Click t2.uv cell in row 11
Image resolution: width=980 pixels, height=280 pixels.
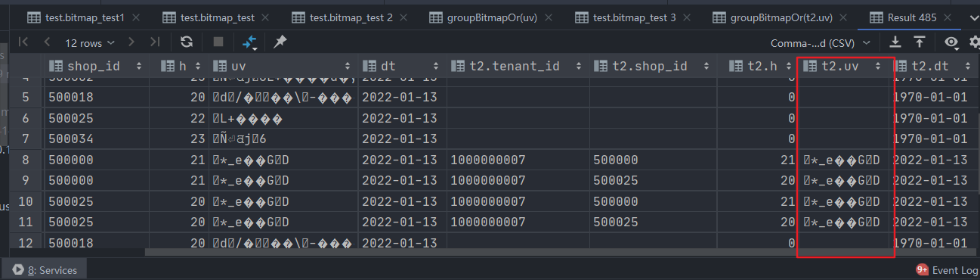pyautogui.click(x=844, y=222)
